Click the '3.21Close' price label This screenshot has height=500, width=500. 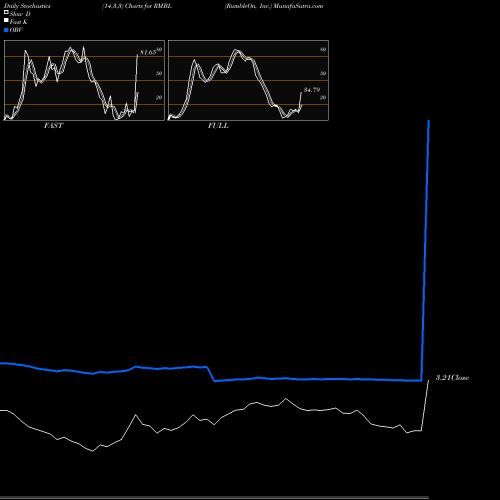tap(452, 377)
